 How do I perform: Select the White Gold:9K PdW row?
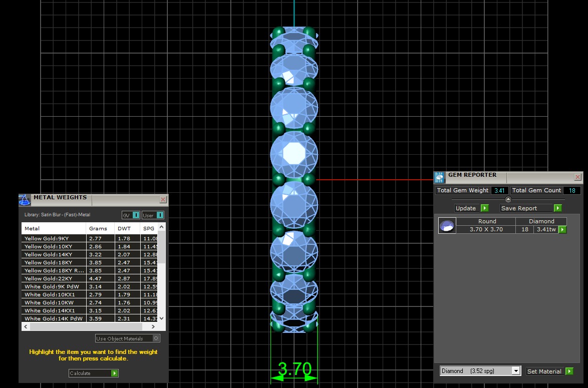tap(90, 286)
